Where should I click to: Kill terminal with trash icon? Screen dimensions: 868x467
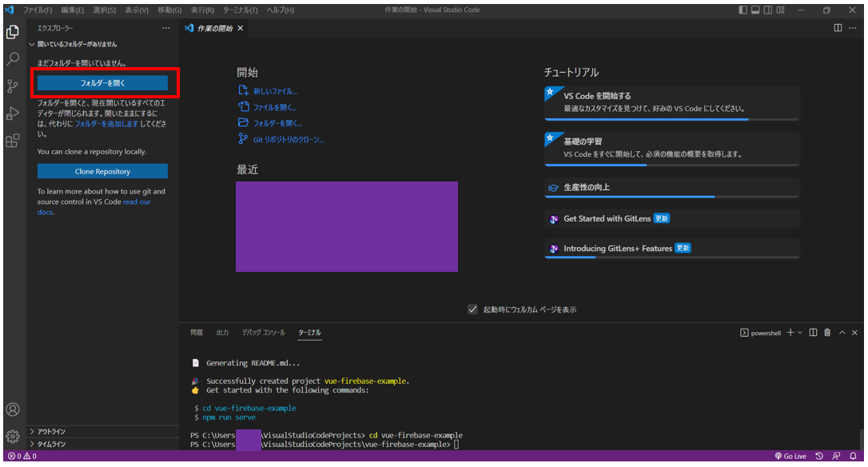tap(827, 333)
